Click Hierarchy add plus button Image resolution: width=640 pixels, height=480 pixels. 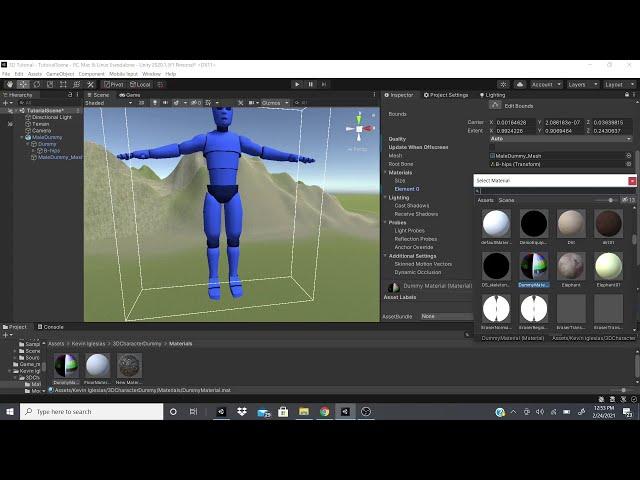coord(8,103)
